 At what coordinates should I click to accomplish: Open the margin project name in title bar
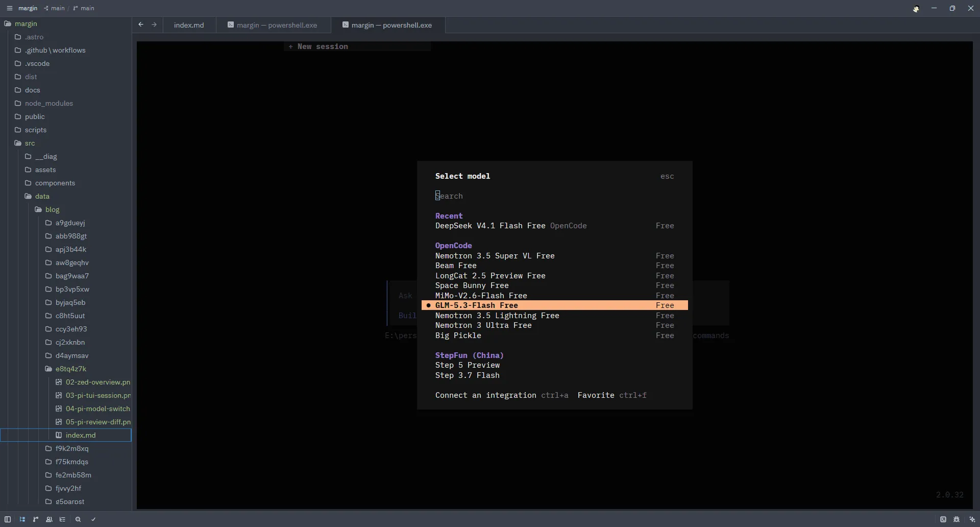(x=28, y=8)
